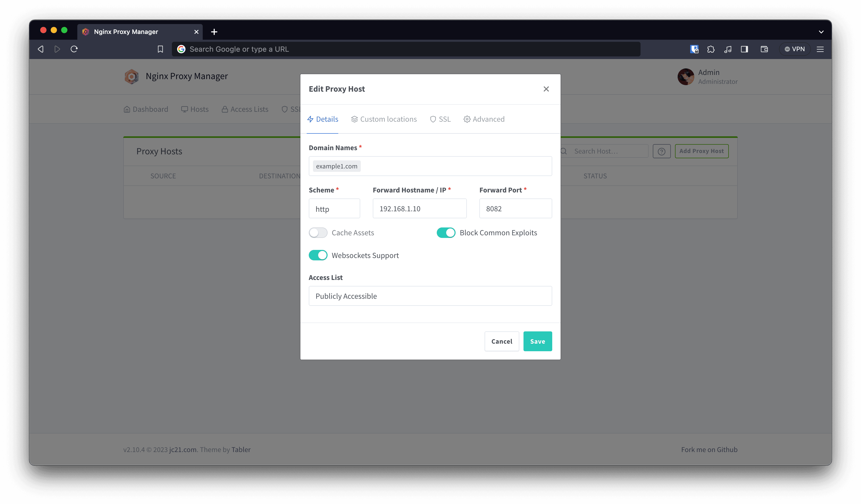
Task: Open Access Lists in navigation
Action: (x=245, y=109)
